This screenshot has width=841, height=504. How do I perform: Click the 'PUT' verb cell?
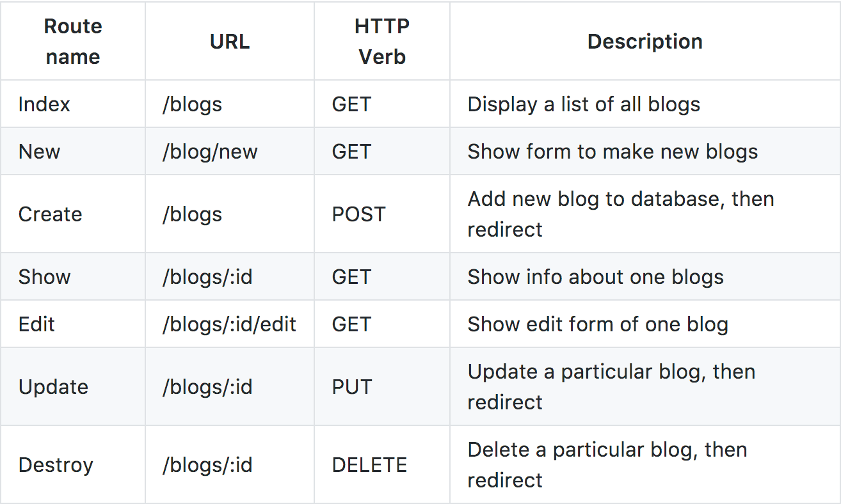tap(352, 387)
